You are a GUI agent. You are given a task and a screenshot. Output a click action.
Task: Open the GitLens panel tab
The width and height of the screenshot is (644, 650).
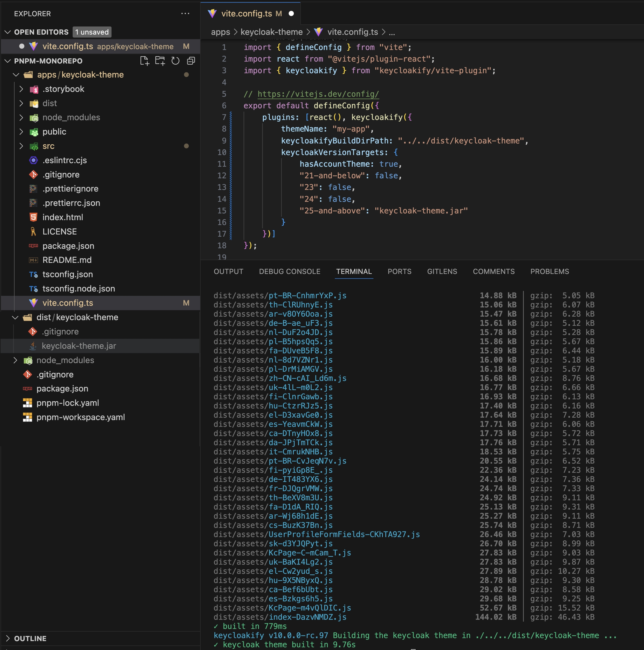tap(442, 272)
